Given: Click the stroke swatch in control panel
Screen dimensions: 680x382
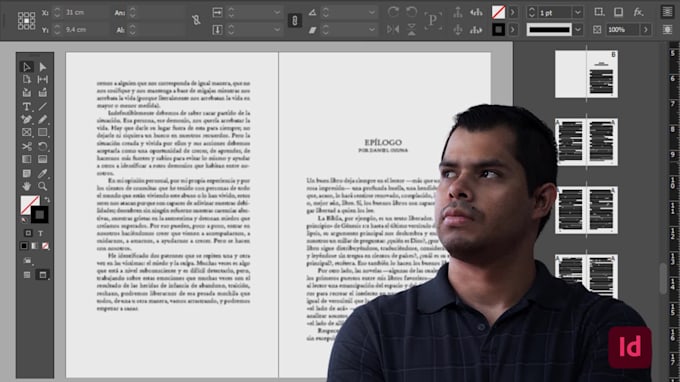Looking at the screenshot, I should (499, 29).
